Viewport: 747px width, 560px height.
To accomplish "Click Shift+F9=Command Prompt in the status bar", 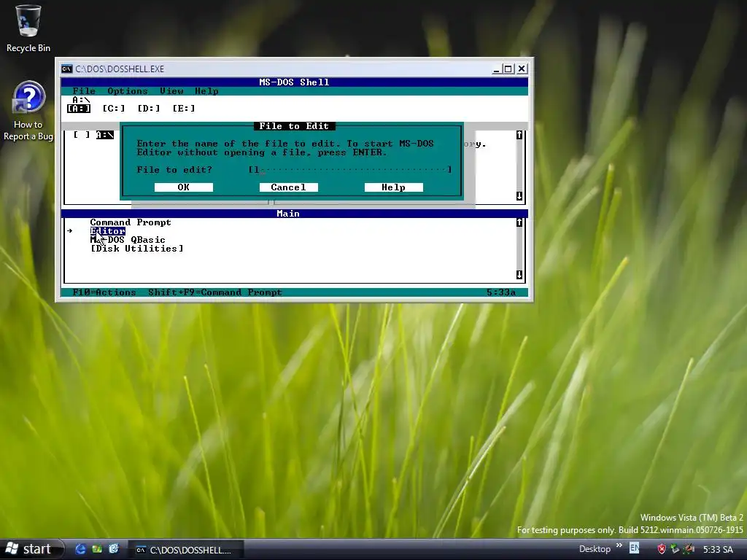I will click(x=215, y=292).
